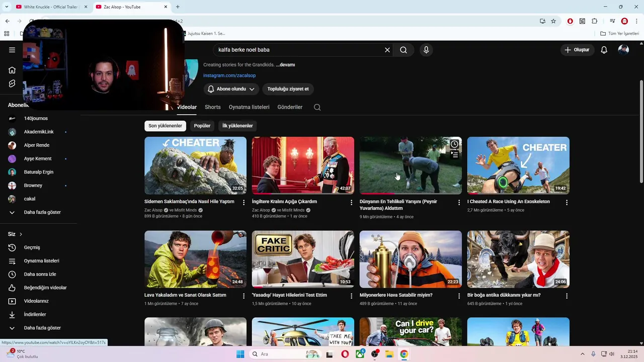Image resolution: width=644 pixels, height=362 pixels.
Task: Open Chrome three-dot menu
Action: coord(636,21)
